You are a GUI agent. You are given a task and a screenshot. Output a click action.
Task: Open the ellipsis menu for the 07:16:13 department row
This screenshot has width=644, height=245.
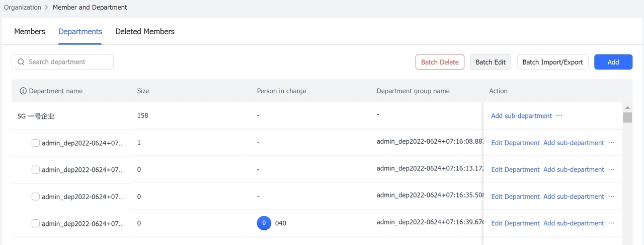pyautogui.click(x=611, y=169)
